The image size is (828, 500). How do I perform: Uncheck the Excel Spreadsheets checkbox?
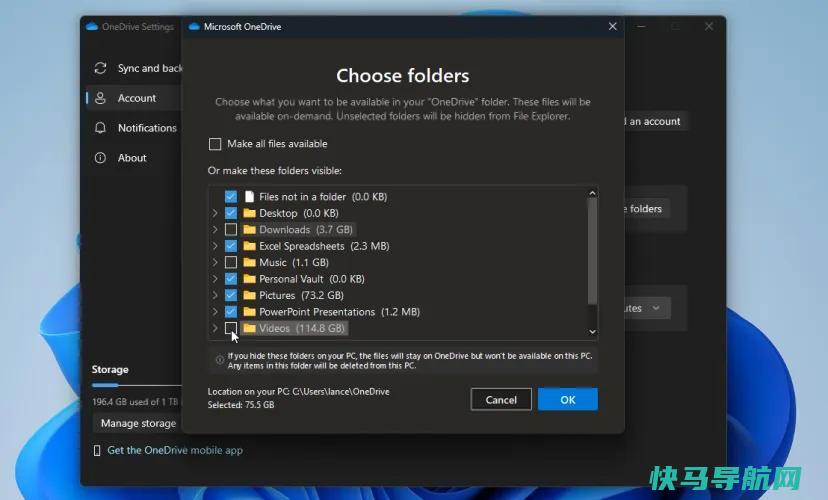231,246
